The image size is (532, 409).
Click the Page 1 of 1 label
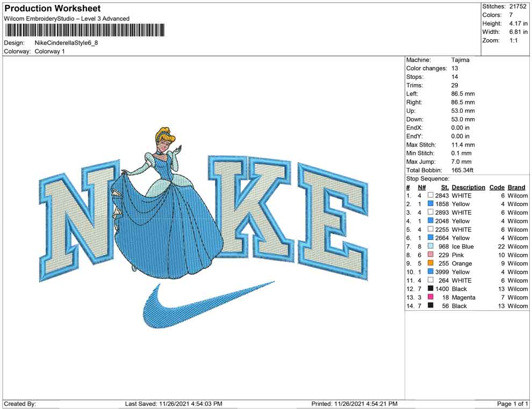(512, 404)
